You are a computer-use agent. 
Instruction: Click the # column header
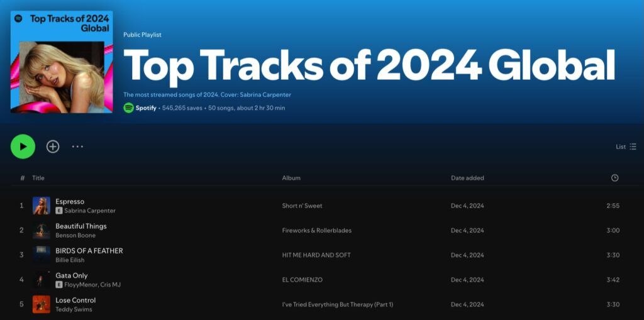pos(22,178)
